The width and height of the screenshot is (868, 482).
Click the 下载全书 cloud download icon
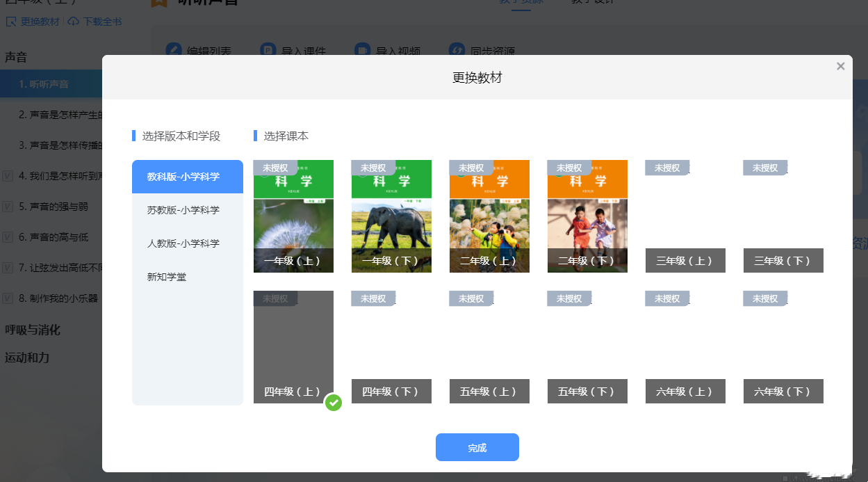[74, 22]
